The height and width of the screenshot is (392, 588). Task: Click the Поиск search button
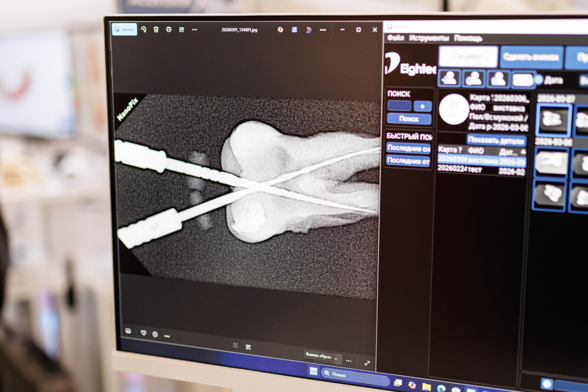click(x=409, y=119)
